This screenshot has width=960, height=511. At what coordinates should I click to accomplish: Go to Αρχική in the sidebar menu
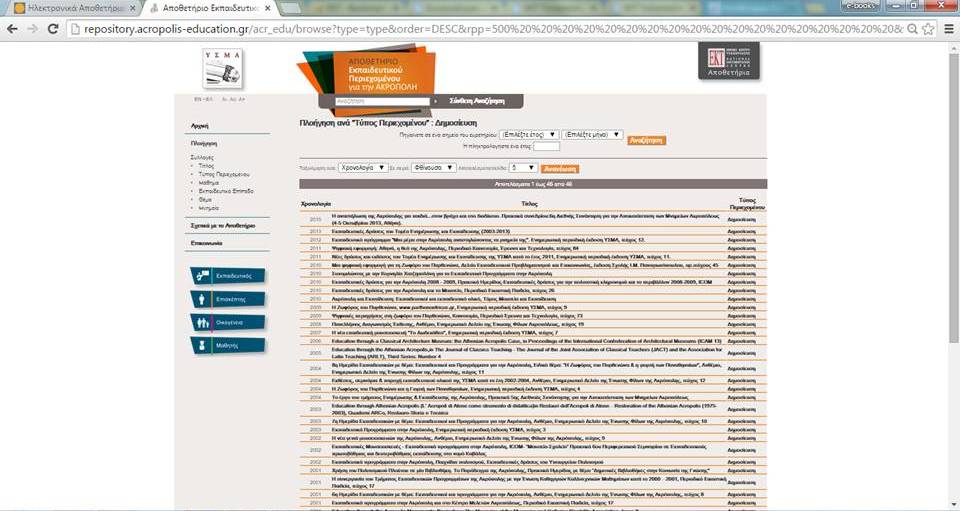[200, 126]
